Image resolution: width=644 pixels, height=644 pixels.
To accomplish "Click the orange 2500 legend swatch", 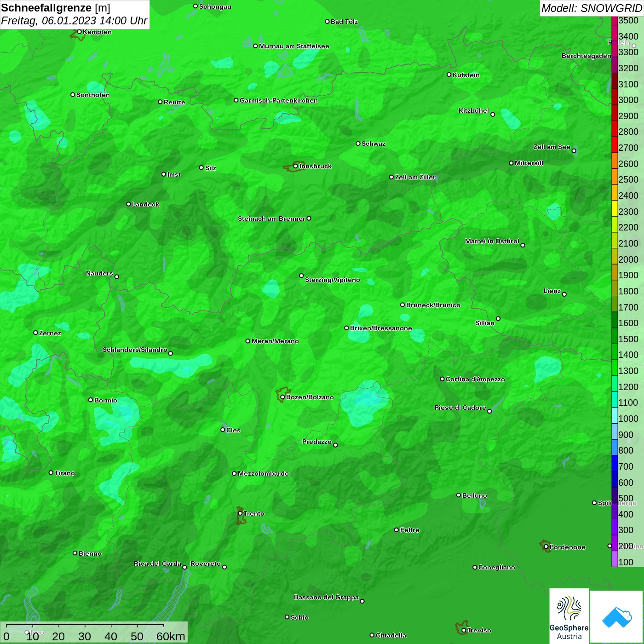I will point(615,177).
